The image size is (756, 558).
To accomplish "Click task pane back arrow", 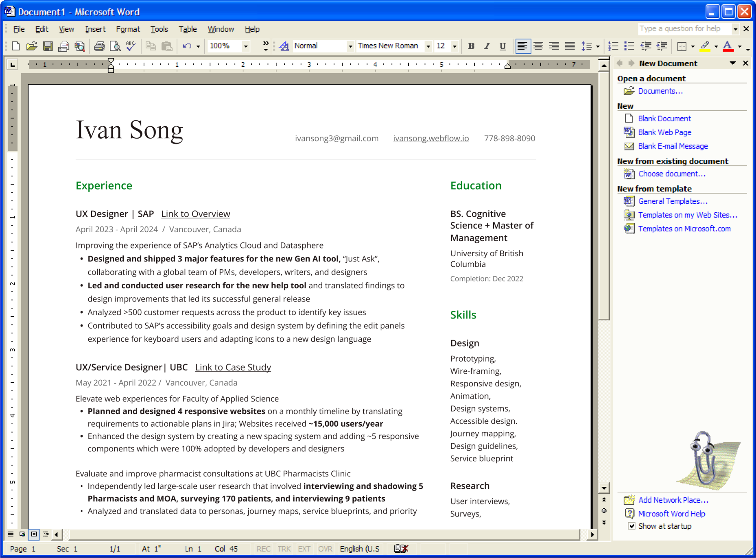I will [620, 63].
